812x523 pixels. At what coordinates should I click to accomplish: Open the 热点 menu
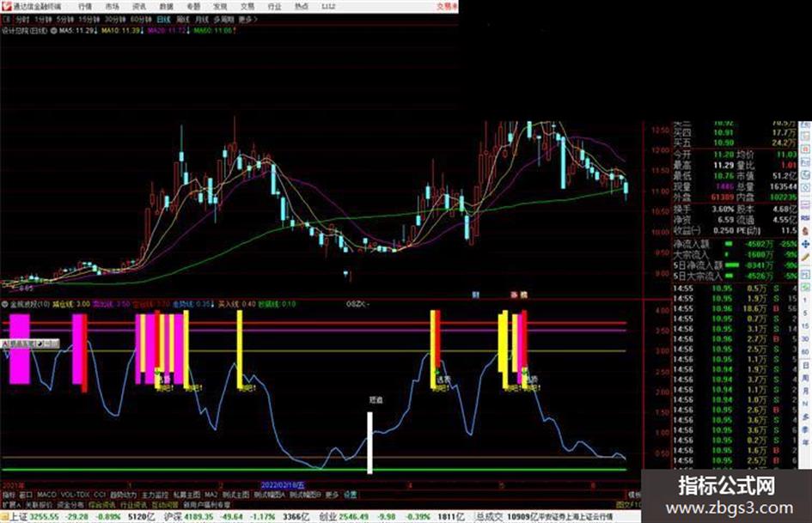click(x=302, y=7)
